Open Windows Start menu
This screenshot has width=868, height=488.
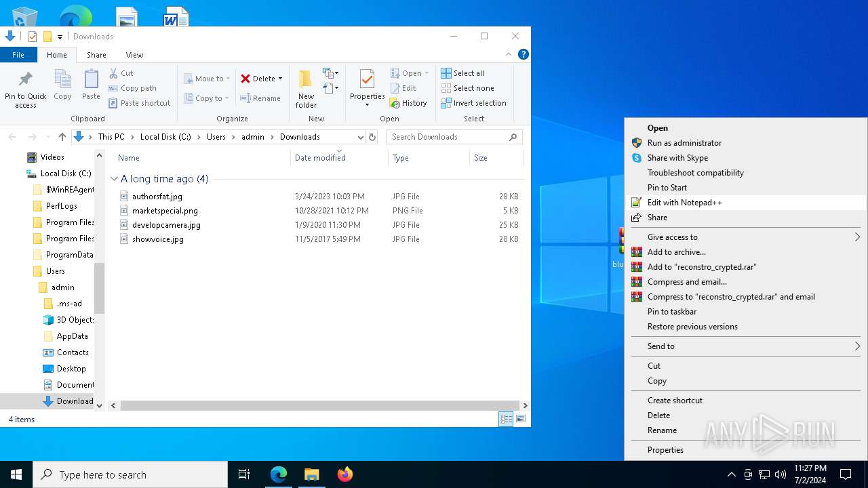coord(16,474)
